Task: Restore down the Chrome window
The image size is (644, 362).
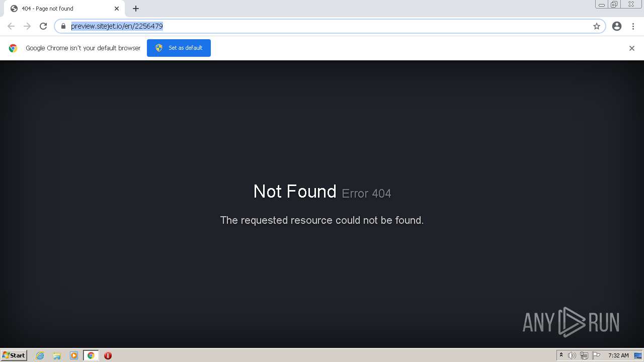Action: tap(614, 5)
